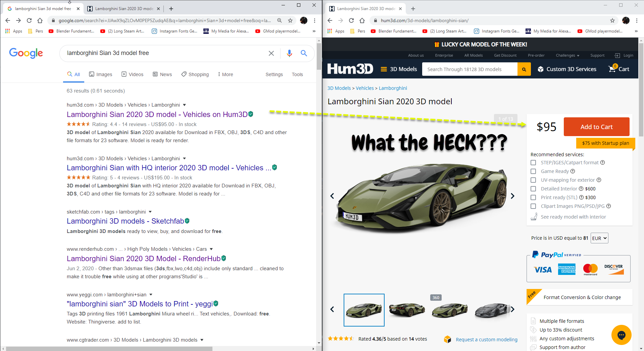This screenshot has width=644, height=351.
Task: Open dropdown arrow for sketchfab.com result
Action: 150,212
